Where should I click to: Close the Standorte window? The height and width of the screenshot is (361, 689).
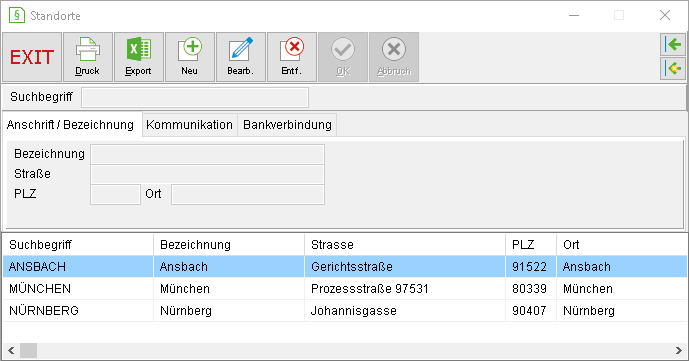pyautogui.click(x=665, y=15)
